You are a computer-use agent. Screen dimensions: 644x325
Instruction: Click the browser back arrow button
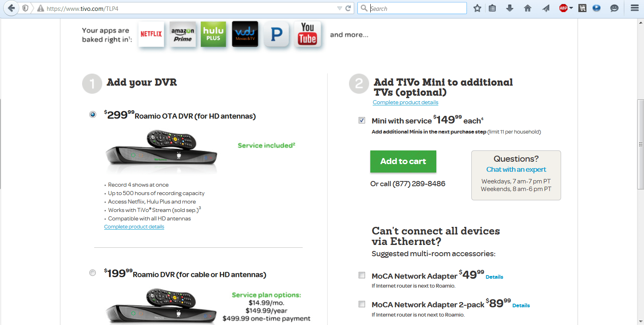pyautogui.click(x=11, y=8)
